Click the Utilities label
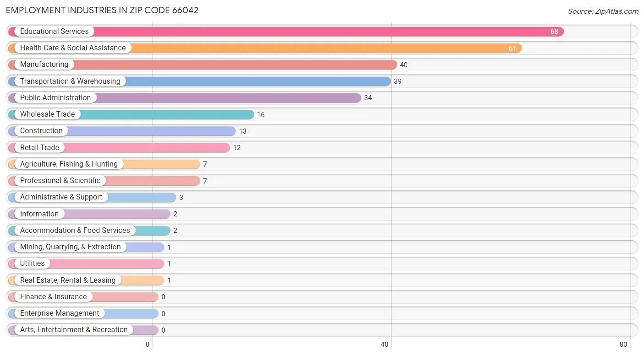The height and width of the screenshot is (355, 644). 33,264
